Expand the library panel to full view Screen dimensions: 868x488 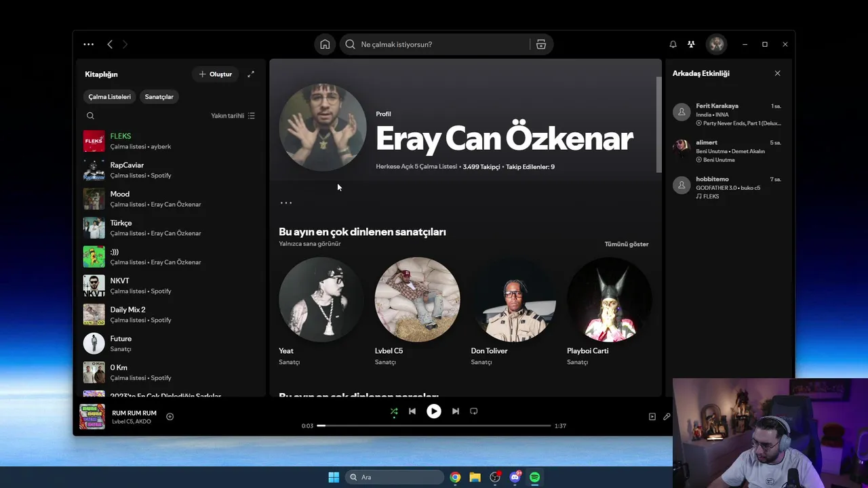(251, 74)
